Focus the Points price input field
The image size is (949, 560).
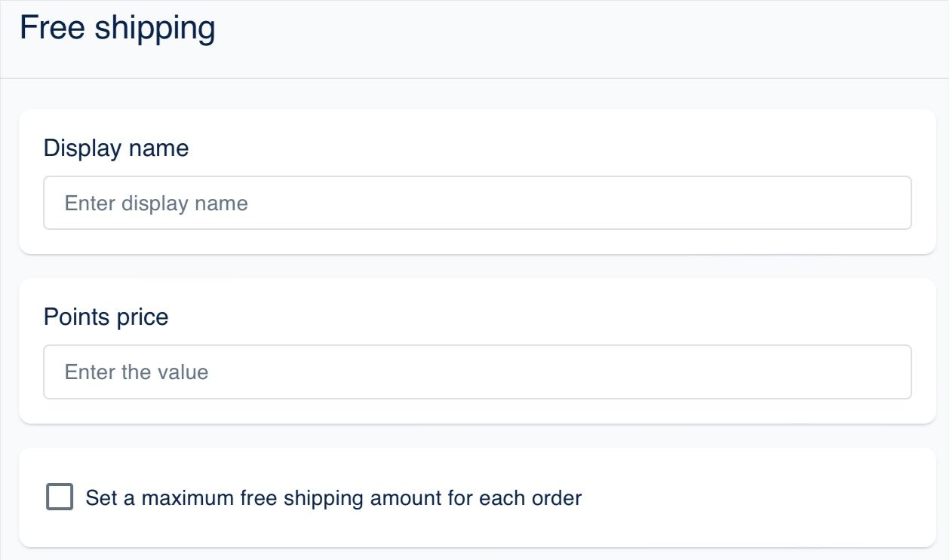click(x=477, y=372)
